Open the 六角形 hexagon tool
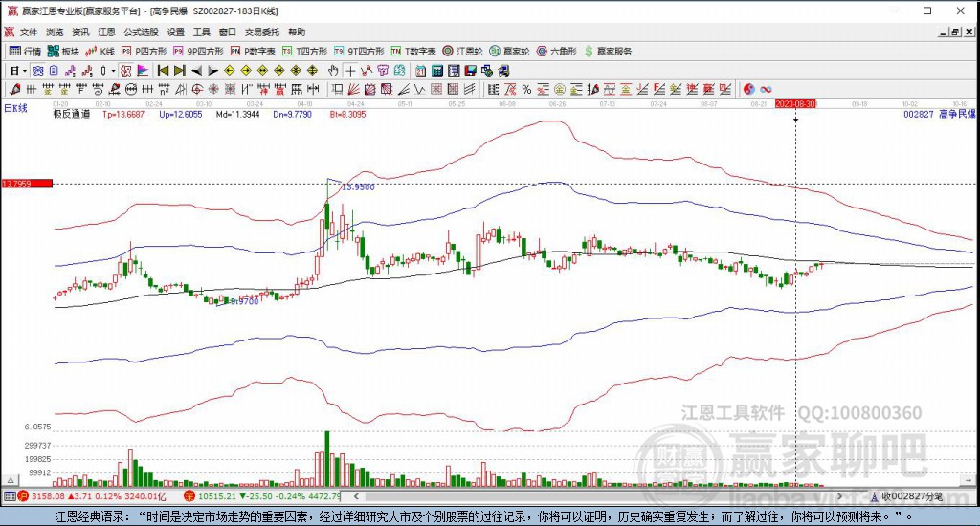The width and height of the screenshot is (980, 526). [556, 52]
